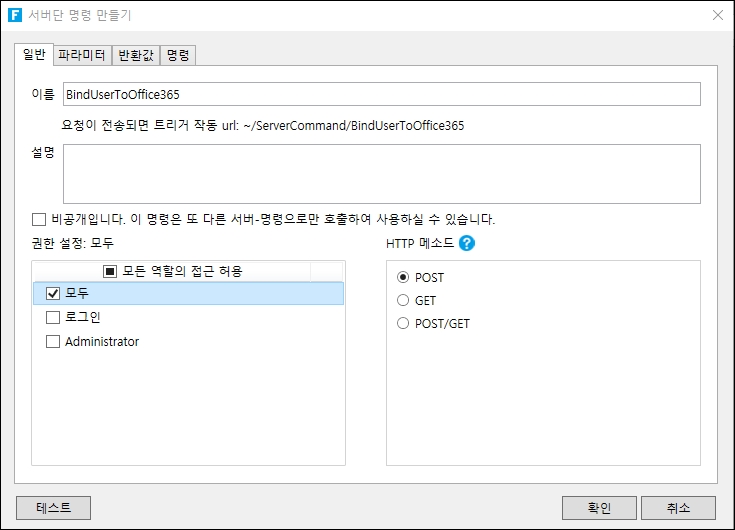This screenshot has width=735, height=530.
Task: Click the app logo icon in title bar
Action: [x=16, y=15]
